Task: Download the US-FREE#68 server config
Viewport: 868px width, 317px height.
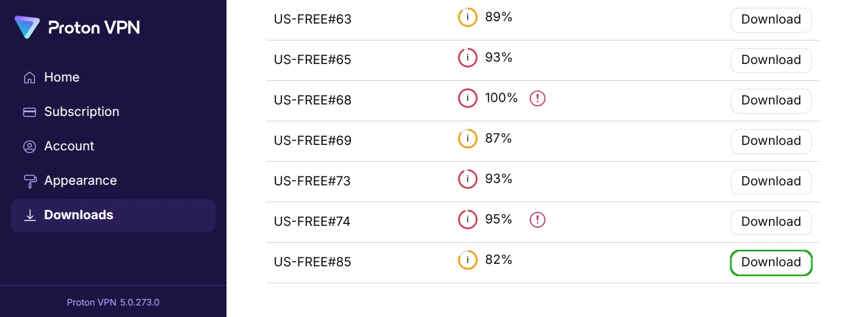Action: [x=771, y=101]
